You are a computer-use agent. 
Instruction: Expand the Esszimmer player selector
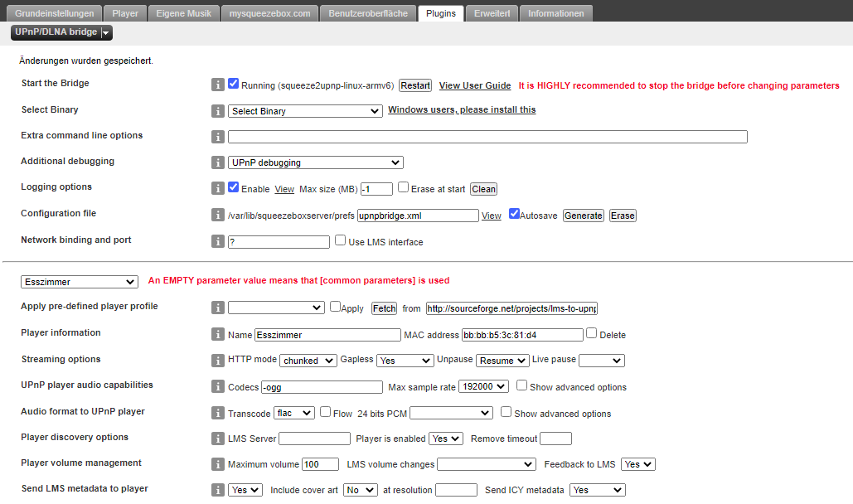click(80, 282)
